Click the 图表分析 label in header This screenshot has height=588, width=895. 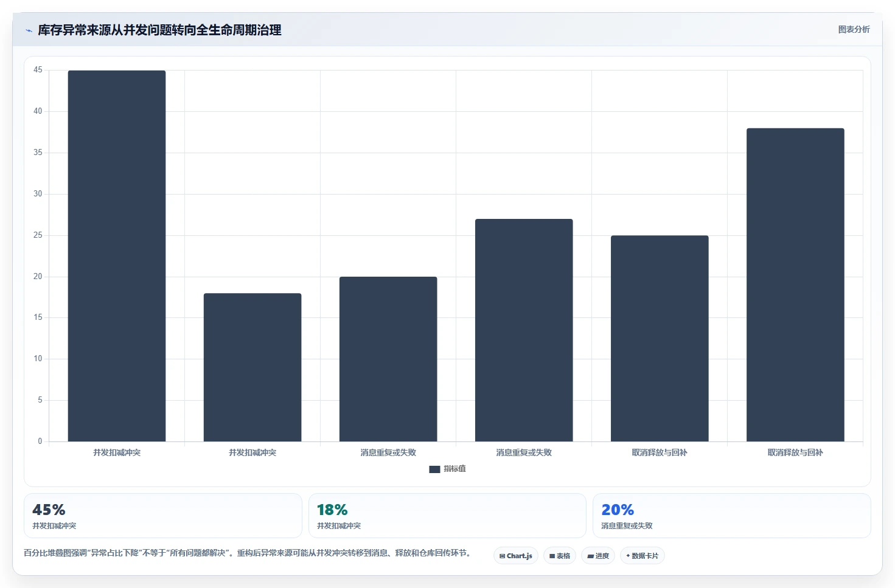click(x=854, y=29)
